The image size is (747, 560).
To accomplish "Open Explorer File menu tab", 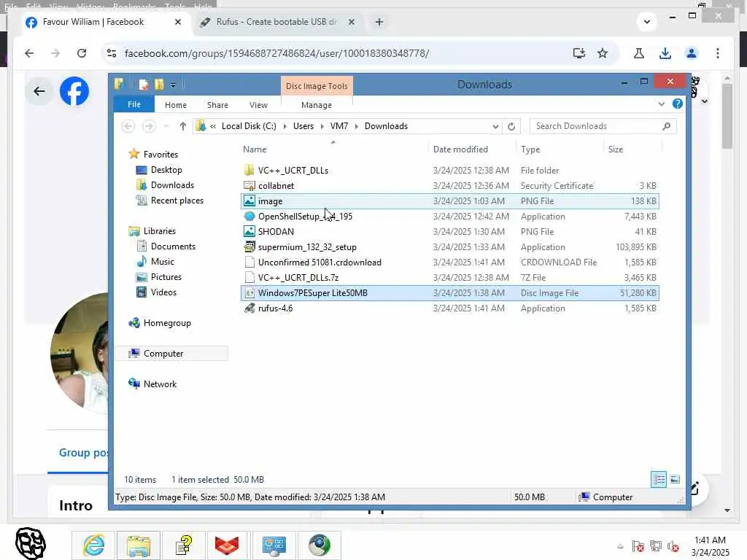I will [134, 104].
